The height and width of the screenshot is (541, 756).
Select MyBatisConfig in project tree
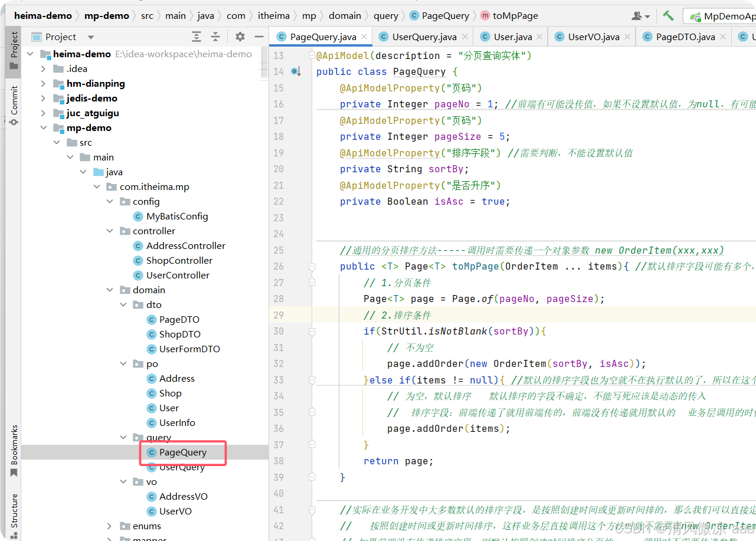click(171, 217)
